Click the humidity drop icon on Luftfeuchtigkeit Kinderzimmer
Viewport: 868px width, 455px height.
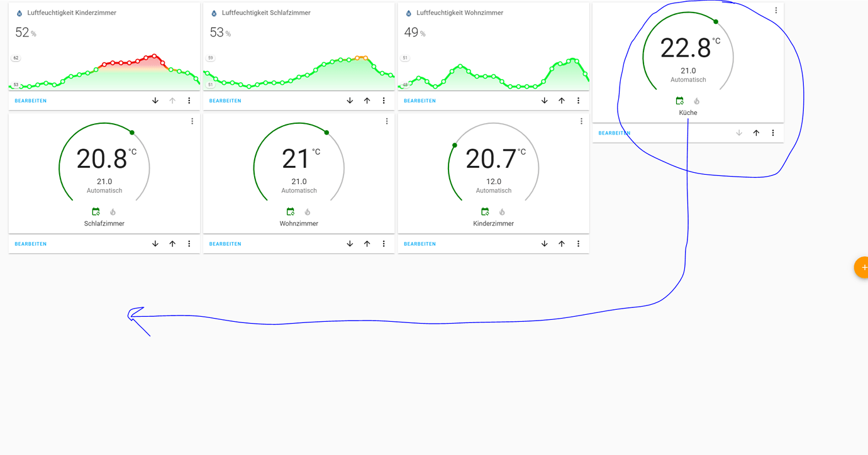coord(19,12)
